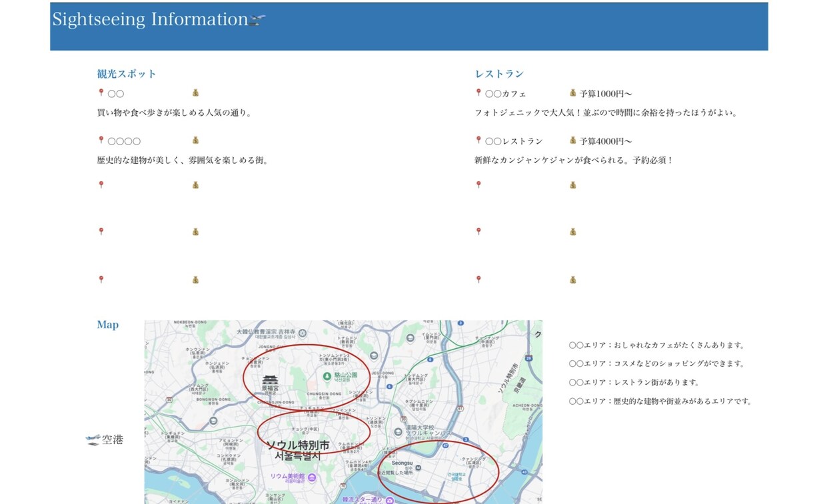Image resolution: width=813 pixels, height=504 pixels.
Task: Click the legend line about おしゃれなカフェ
Action: (657, 346)
